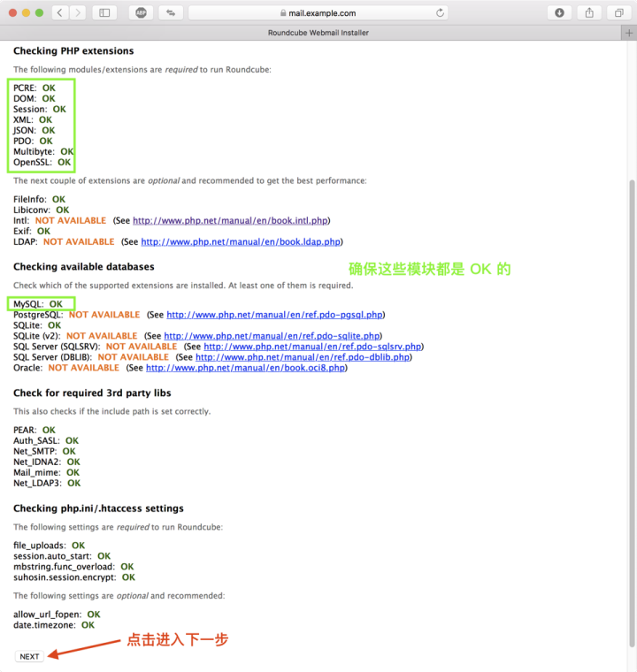Open the Share sheet icon
Viewport: 637px width, 672px height.
[x=589, y=12]
